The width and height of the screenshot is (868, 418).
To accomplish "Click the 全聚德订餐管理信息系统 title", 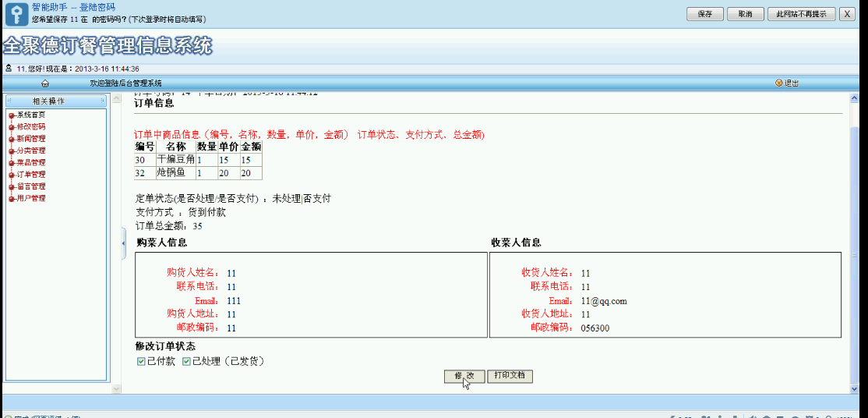I will (108, 47).
